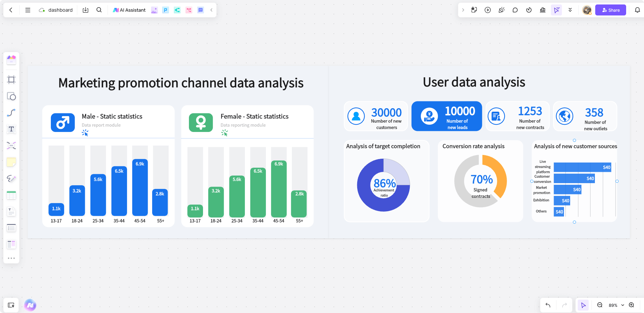Toggle the minimap panel at bottom left
This screenshot has height=313, width=644.
pyautogui.click(x=11, y=305)
